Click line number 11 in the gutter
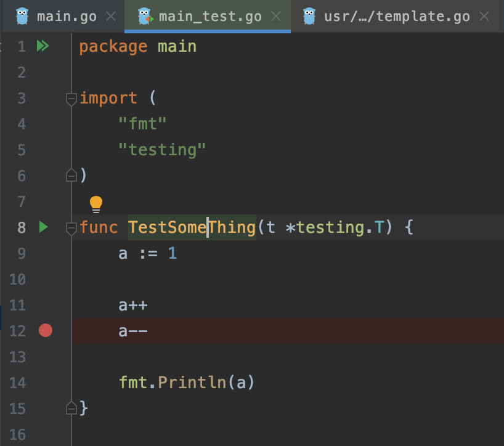Viewport: 504px width, 446px height. (x=18, y=306)
